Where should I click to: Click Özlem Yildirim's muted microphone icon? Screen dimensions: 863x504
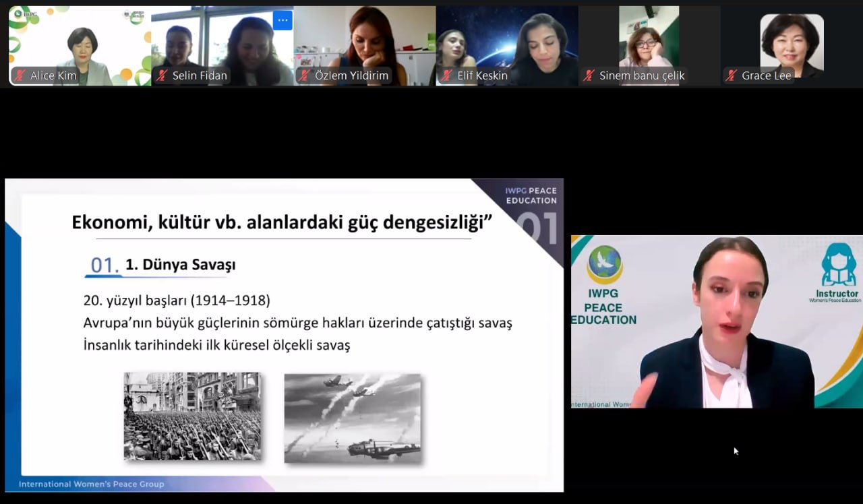click(x=305, y=75)
